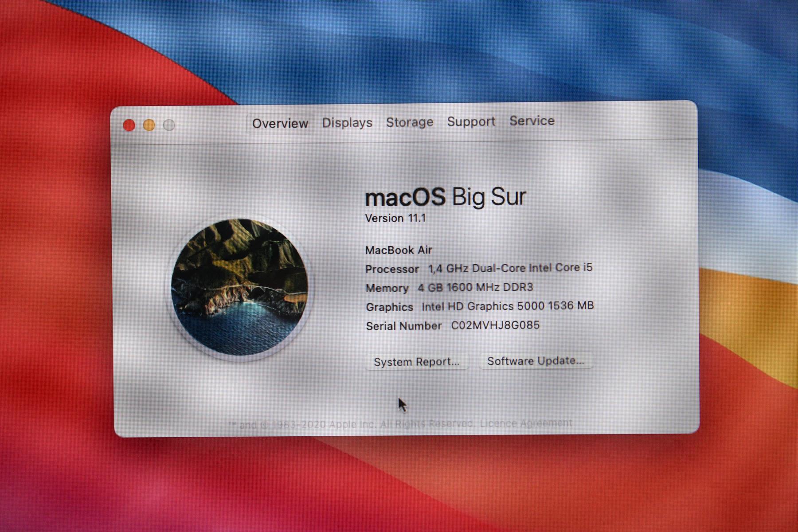This screenshot has width=798, height=532.
Task: Click the macOS Big Sur round icon
Action: [240, 287]
